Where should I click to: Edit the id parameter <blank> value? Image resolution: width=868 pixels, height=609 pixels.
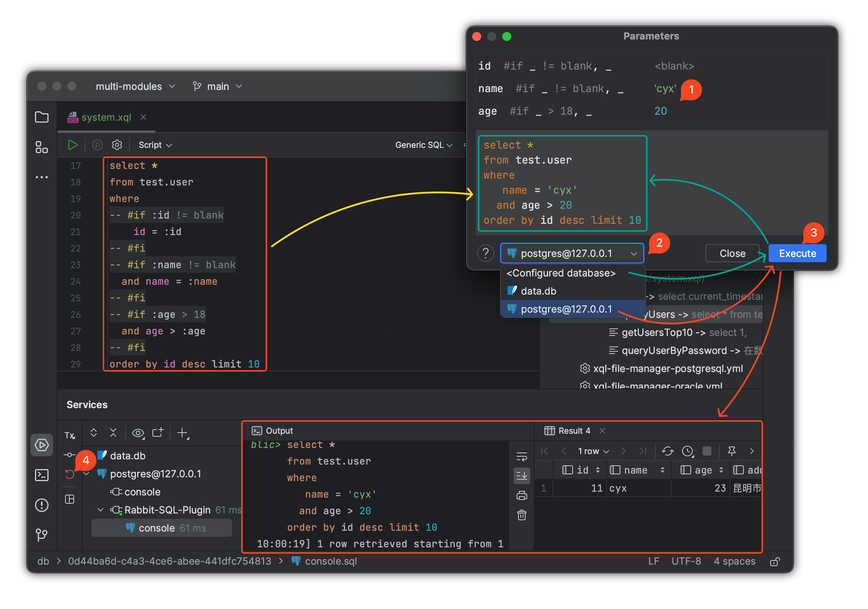[675, 66]
